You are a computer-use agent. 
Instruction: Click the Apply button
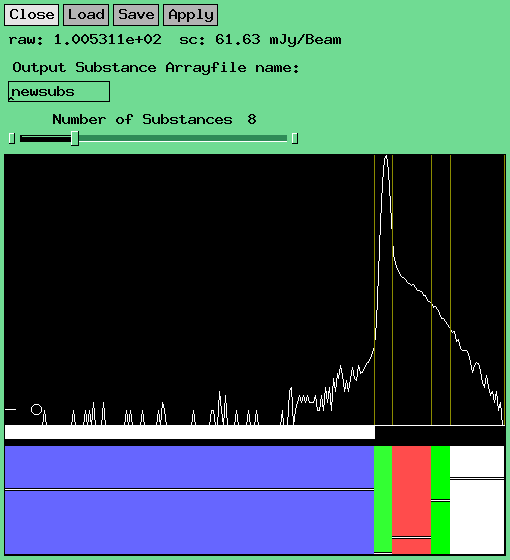[x=191, y=15]
